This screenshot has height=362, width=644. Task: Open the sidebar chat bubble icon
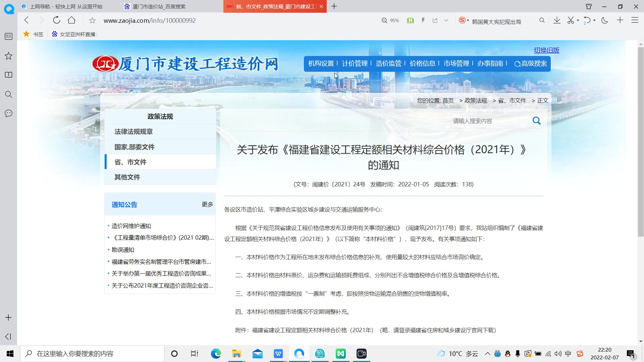9,113
